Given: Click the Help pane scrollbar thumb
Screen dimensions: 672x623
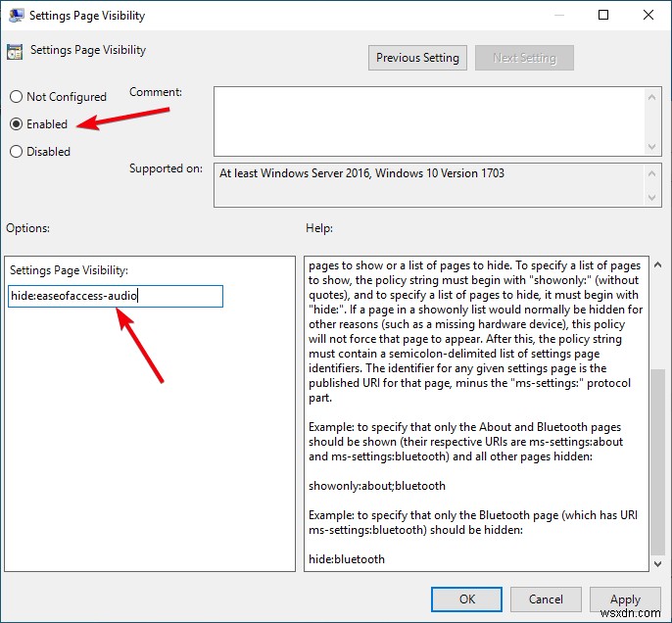Looking at the screenshot, I should (657, 461).
